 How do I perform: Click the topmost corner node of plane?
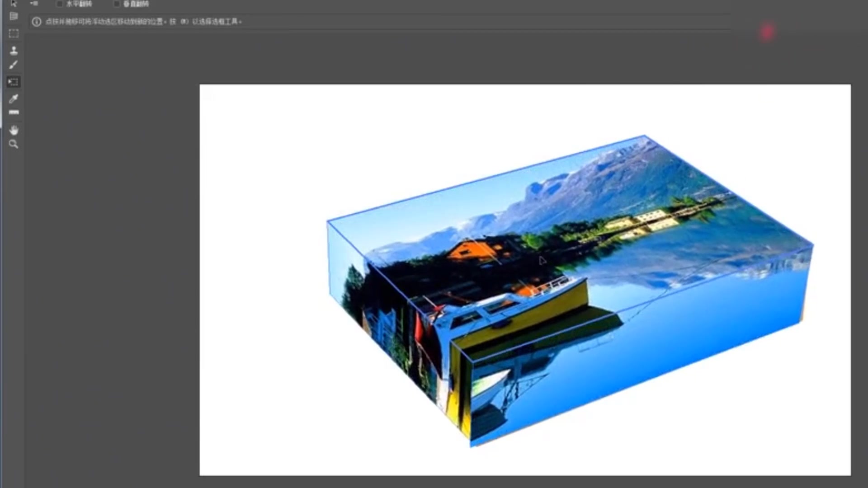pos(645,136)
